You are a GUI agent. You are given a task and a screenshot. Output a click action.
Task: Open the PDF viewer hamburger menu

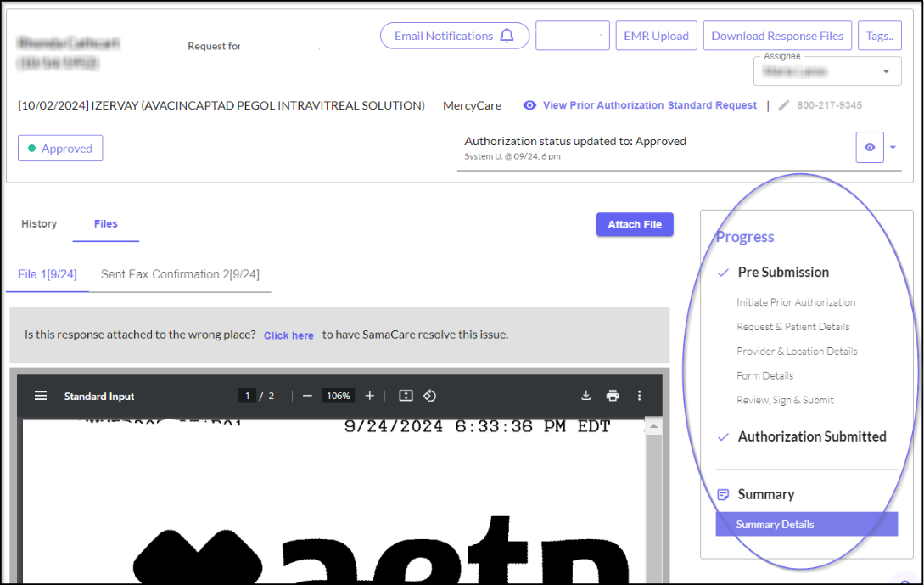[41, 396]
